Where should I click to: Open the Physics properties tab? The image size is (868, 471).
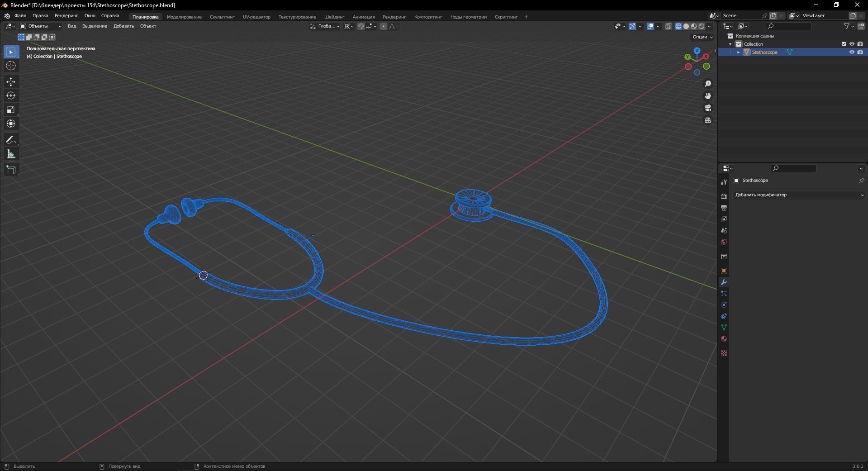[x=724, y=305]
